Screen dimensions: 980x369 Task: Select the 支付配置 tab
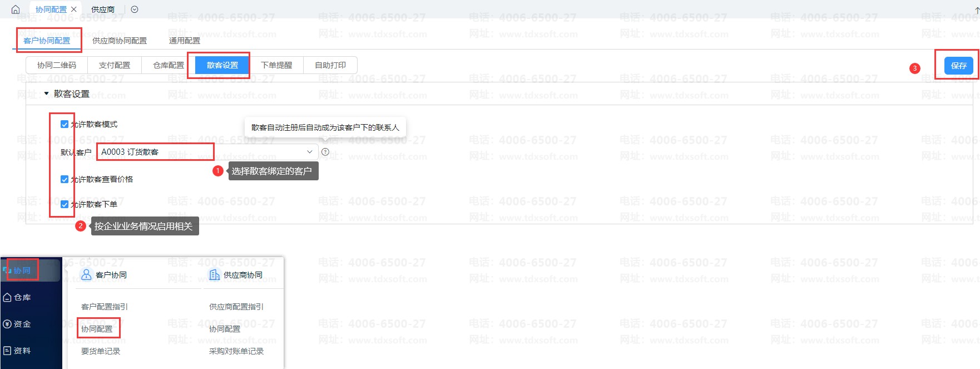pos(114,65)
